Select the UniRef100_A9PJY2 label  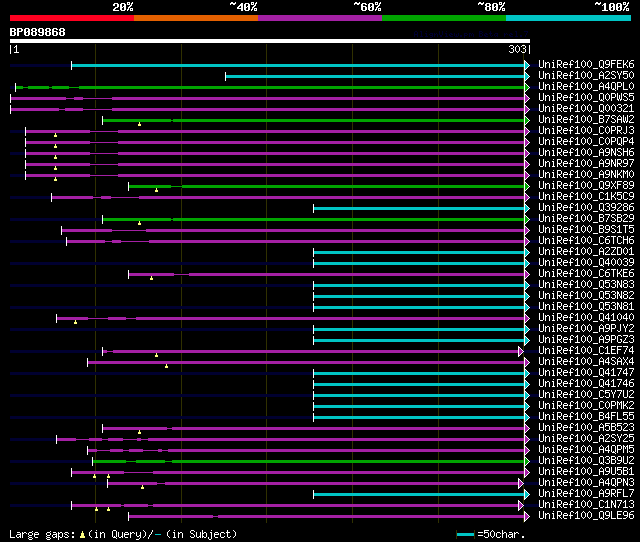(x=586, y=329)
